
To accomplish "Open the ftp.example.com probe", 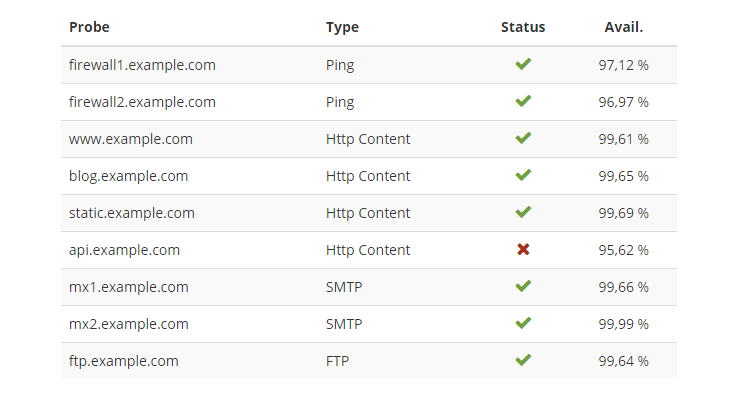I will (124, 361).
